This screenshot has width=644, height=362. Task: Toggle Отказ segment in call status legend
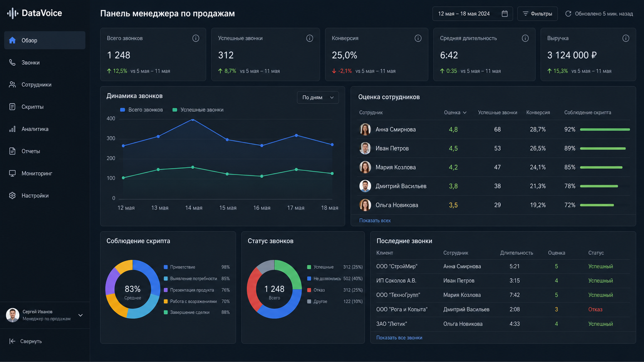tap(316, 290)
